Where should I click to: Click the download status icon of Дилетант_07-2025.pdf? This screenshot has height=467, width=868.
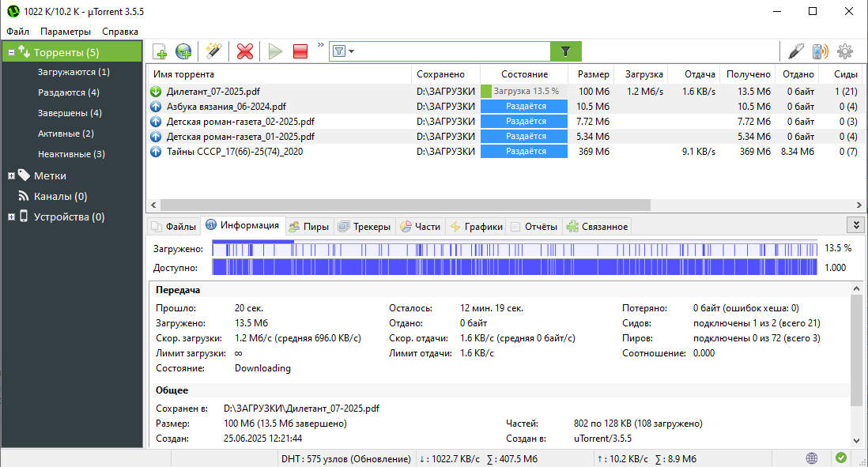click(156, 92)
